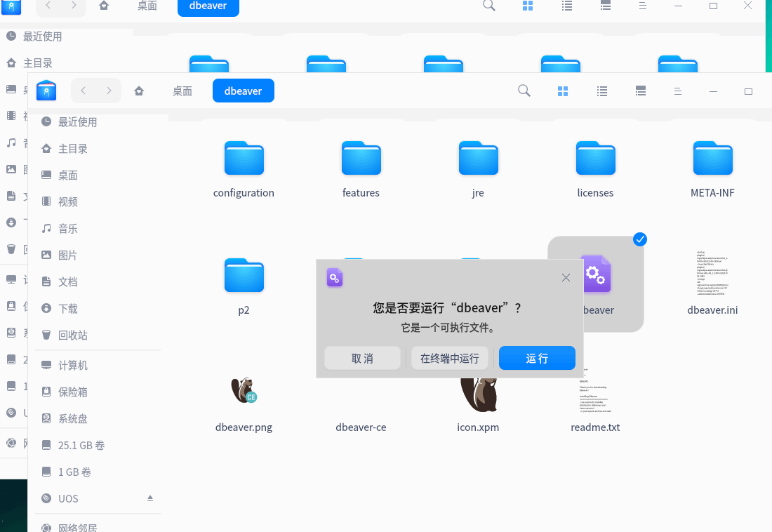The image size is (772, 532).
Task: Click 取消 button in the dialog
Action: tap(362, 358)
